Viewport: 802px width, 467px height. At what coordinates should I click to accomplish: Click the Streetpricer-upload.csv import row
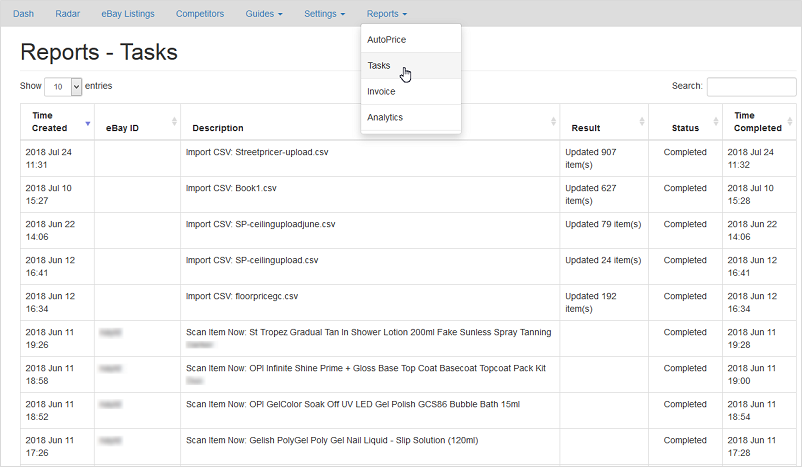(257, 152)
